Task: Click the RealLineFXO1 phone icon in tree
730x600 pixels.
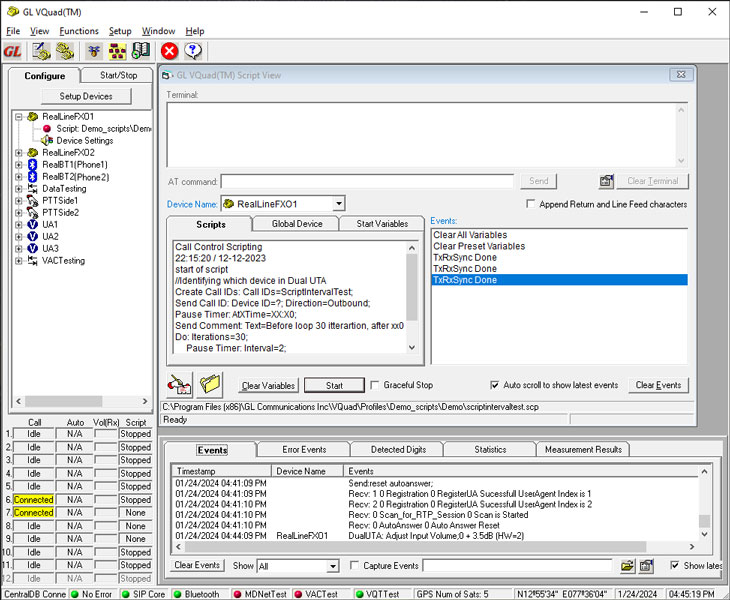Action: click(33, 116)
